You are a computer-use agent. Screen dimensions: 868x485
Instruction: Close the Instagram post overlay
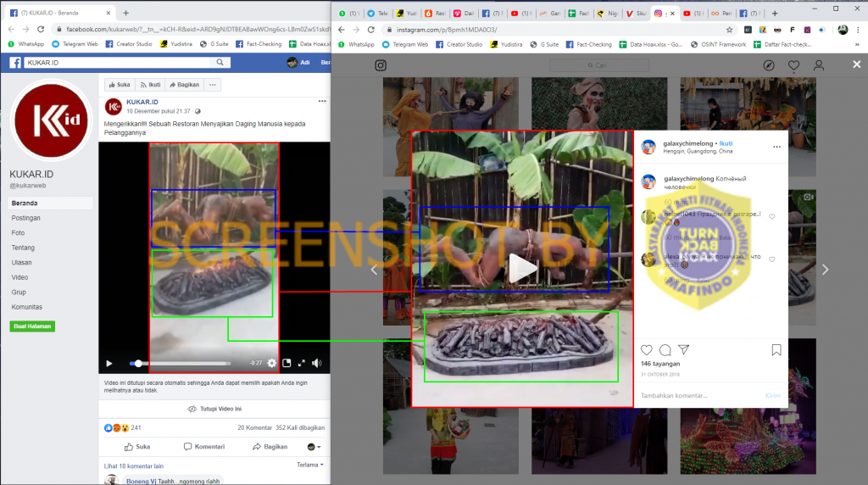pos(857,64)
